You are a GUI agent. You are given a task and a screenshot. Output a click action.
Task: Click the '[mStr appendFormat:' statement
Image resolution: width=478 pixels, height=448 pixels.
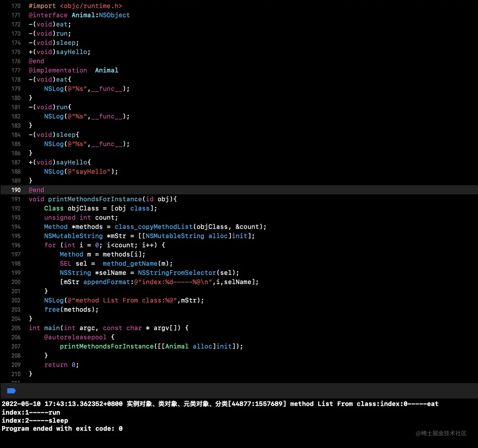[159, 282]
